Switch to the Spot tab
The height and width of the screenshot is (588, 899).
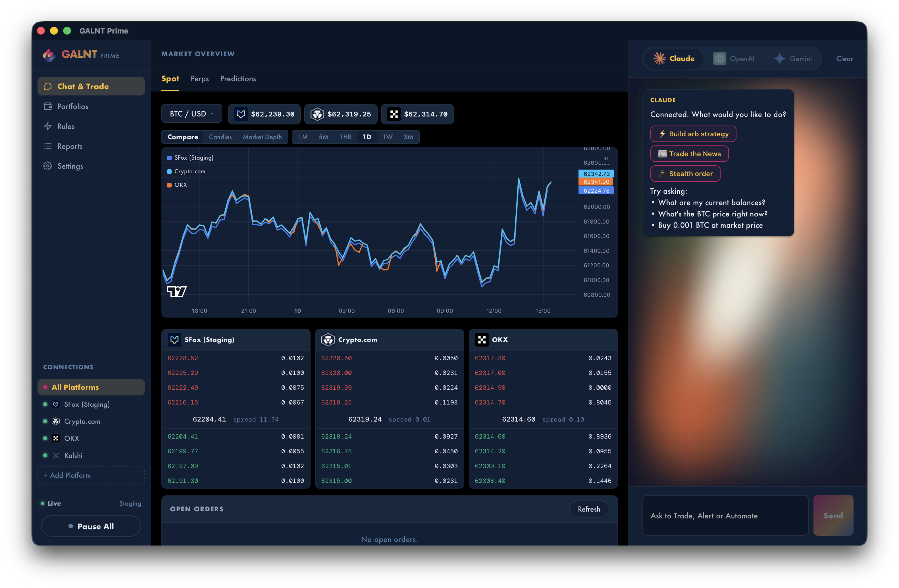point(170,79)
